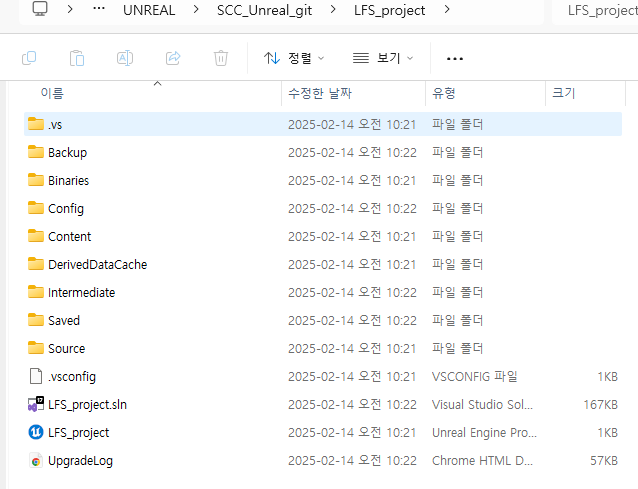The width and height of the screenshot is (638, 489).
Task: Select the Backup folder icon
Action: [36, 152]
